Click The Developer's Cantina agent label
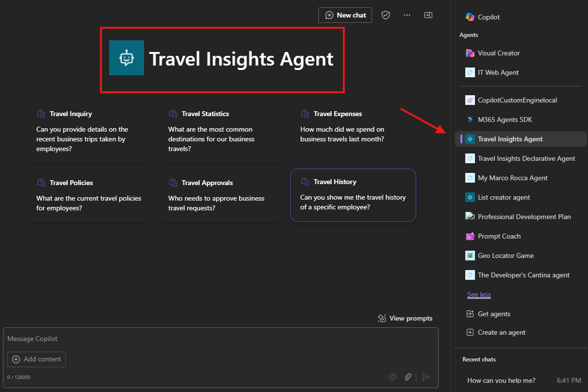588x392 pixels. pyautogui.click(x=523, y=275)
